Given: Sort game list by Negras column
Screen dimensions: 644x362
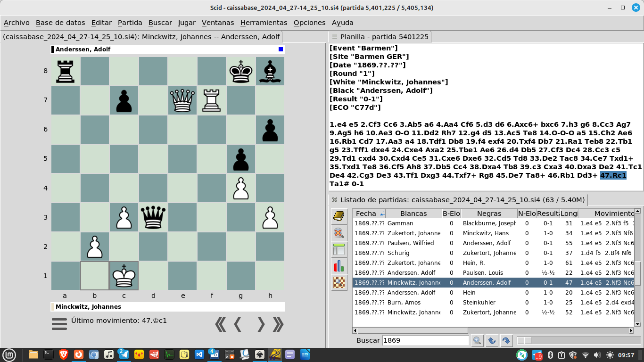Looking at the screenshot, I should 489,214.
